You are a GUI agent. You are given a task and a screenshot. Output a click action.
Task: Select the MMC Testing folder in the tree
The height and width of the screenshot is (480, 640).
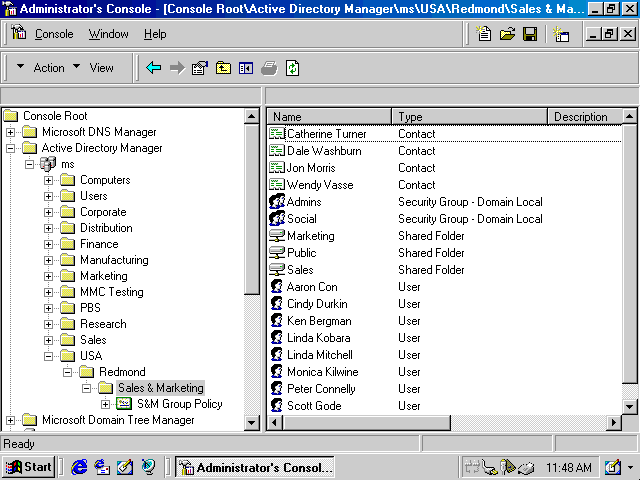pyautogui.click(x=112, y=292)
